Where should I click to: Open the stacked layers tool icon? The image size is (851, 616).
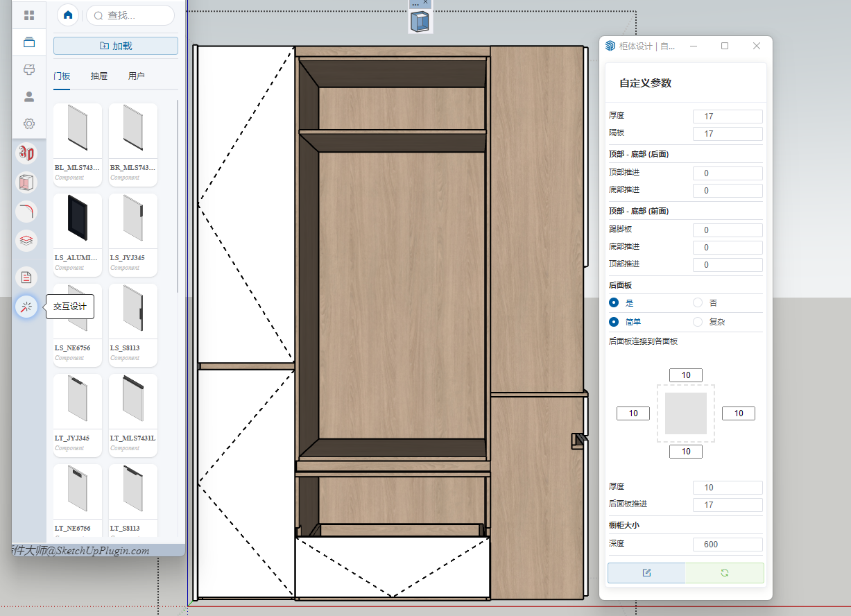(x=26, y=241)
